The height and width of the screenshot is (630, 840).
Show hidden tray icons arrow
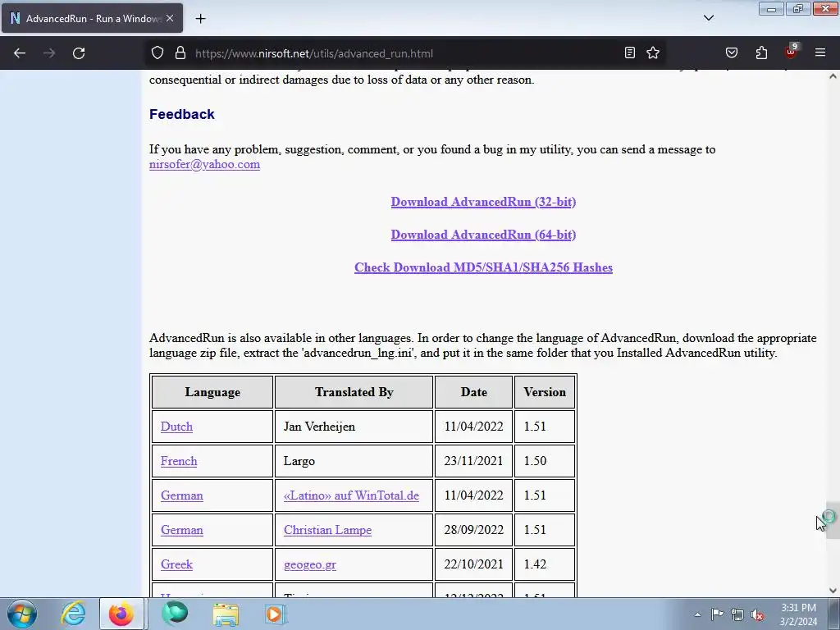pos(697,614)
